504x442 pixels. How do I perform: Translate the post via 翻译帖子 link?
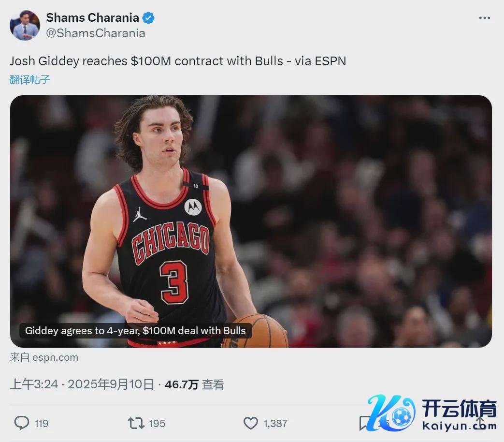tap(30, 79)
